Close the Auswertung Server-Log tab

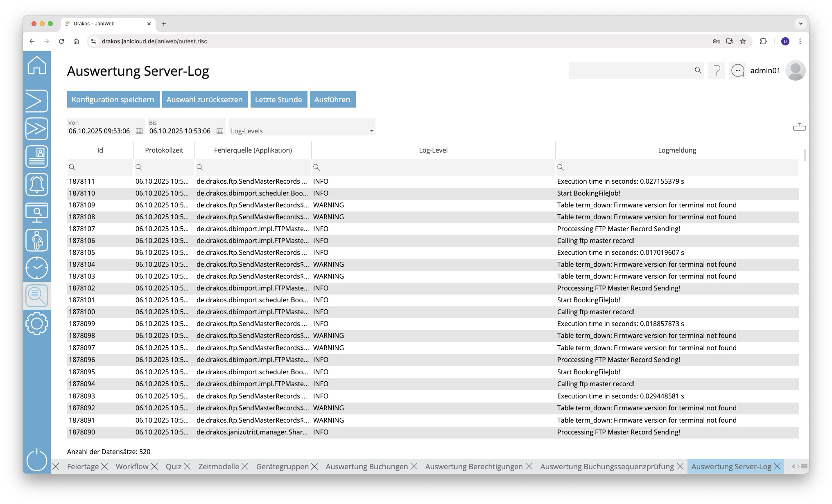[x=777, y=467]
